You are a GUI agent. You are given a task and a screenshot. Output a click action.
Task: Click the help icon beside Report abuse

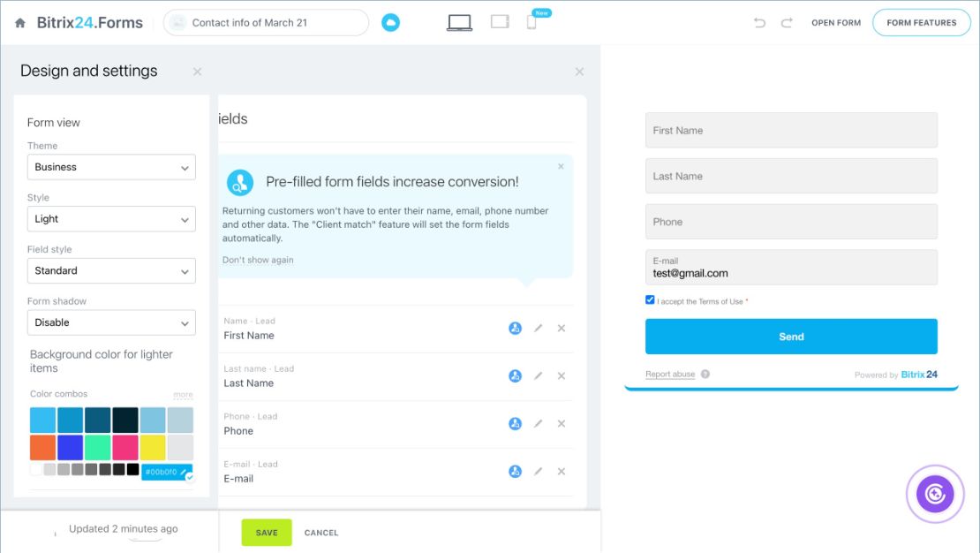(x=705, y=374)
